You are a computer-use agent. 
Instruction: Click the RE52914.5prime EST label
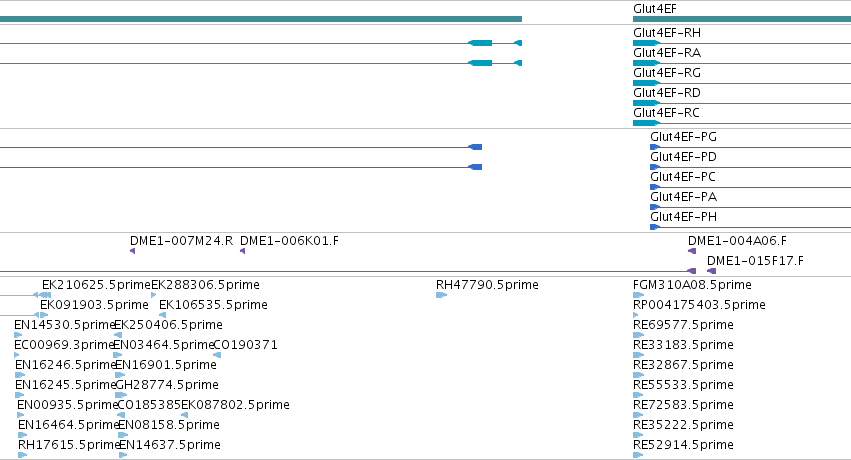pyautogui.click(x=683, y=445)
